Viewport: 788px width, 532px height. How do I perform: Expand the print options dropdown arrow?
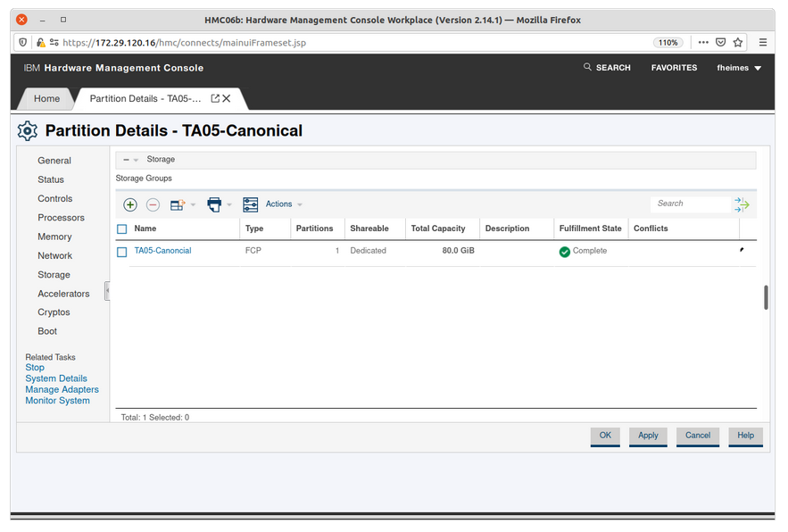point(229,204)
